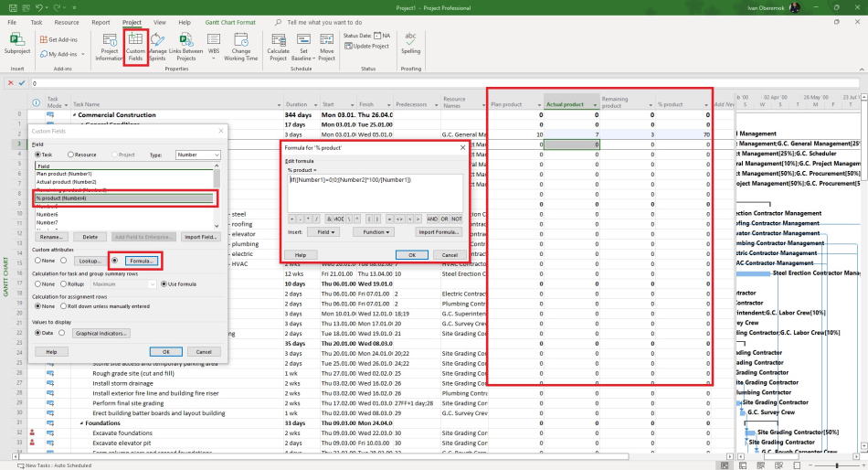868x470 pixels.
Task: Open the Field insert dropdown
Action: point(323,232)
